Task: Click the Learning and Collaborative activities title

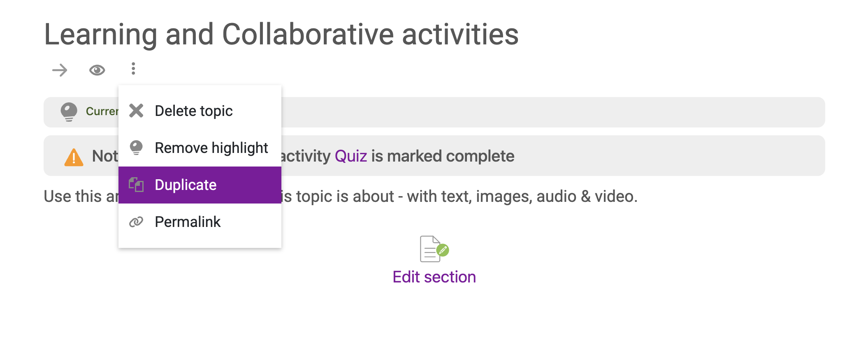Action: [281, 34]
